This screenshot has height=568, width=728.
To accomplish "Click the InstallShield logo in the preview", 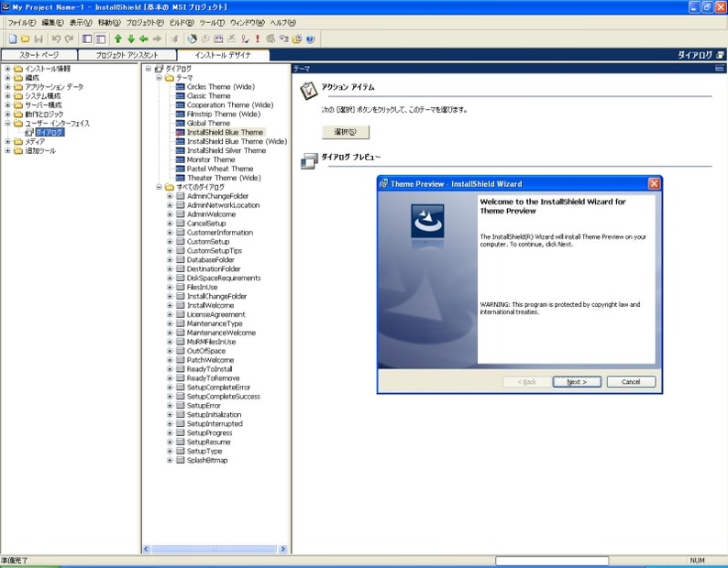I will 427,221.
